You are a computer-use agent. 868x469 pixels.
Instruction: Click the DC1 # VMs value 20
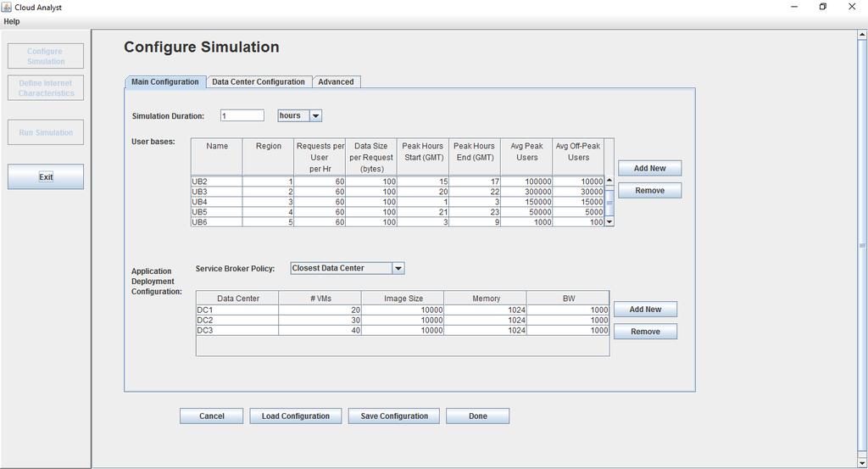pos(320,310)
